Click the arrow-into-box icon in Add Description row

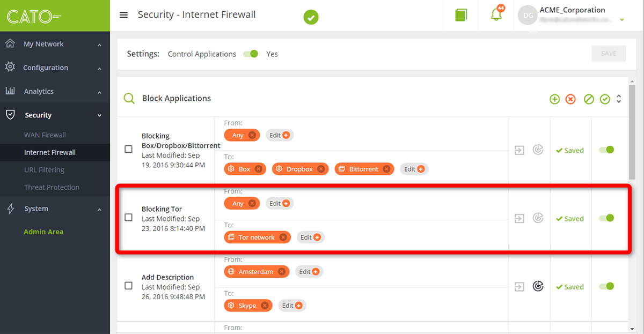(519, 287)
